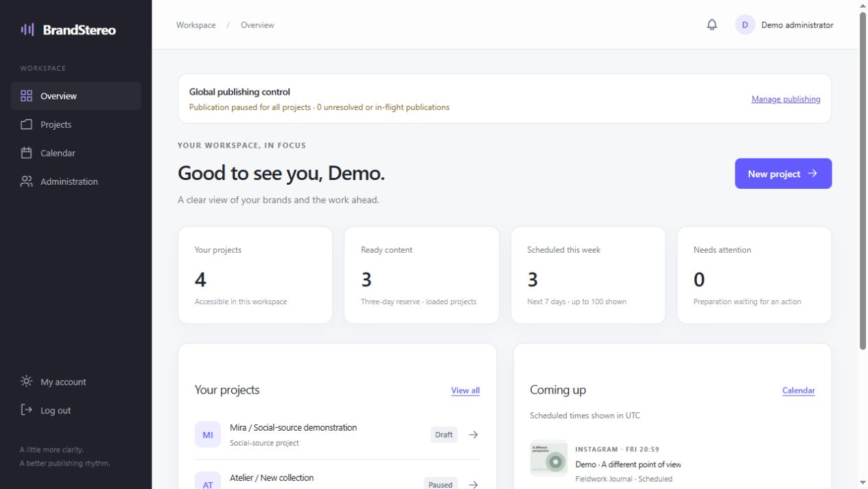
Task: Click 'INSTAGRAM · FRI 20:59' label
Action: (617, 449)
